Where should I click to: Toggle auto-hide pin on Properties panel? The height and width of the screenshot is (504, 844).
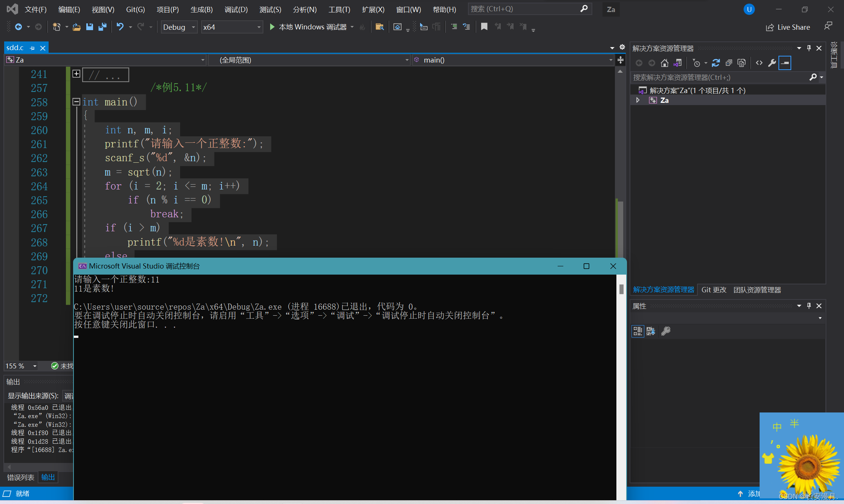coord(809,306)
